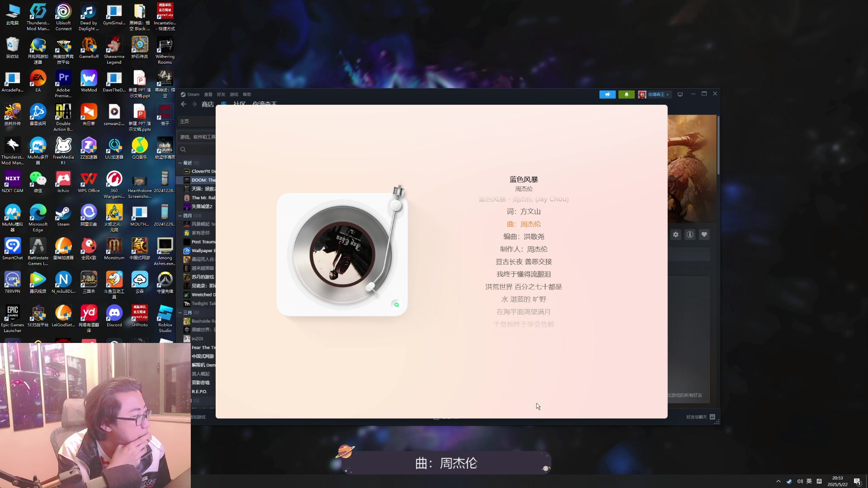Screen dimensions: 868x488
Task: Open Epic Games Launcher icon
Action: click(13, 319)
